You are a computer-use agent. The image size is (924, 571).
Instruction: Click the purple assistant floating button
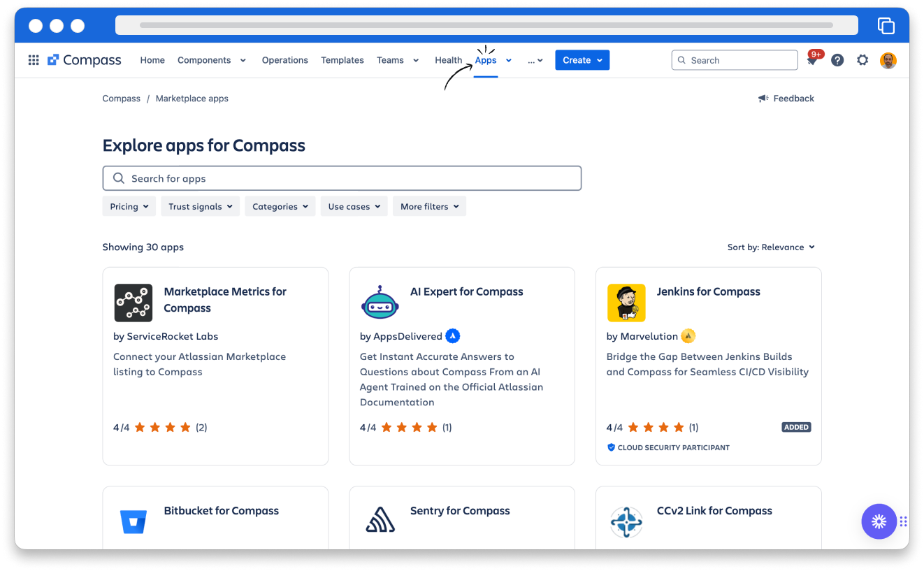point(879,521)
